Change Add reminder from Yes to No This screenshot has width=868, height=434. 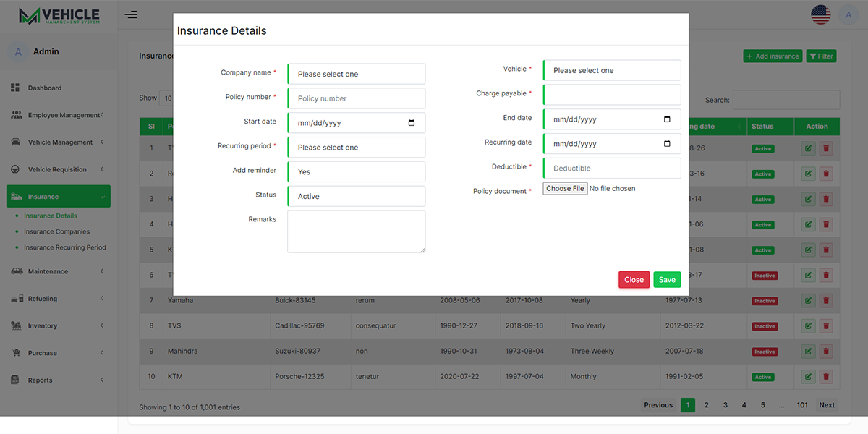(x=356, y=171)
